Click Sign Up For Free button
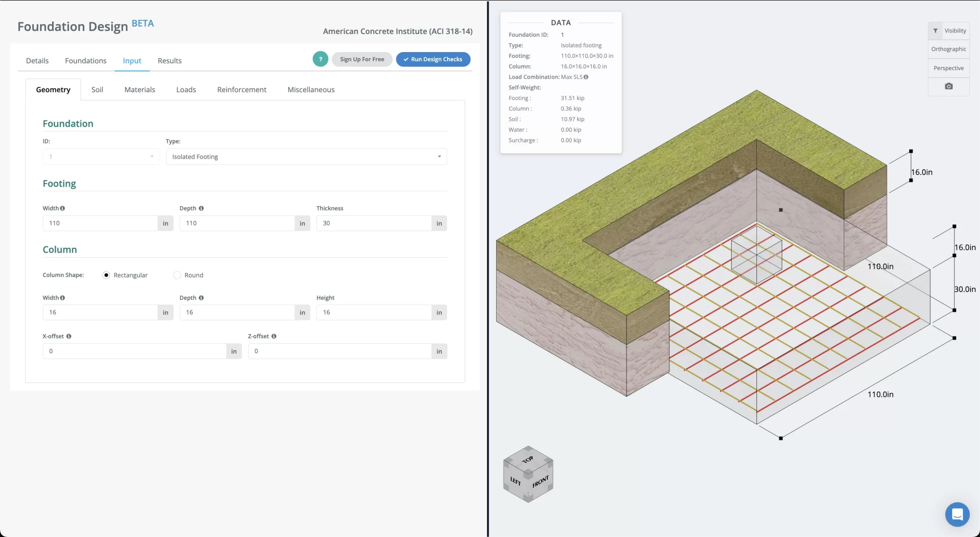 coord(362,59)
